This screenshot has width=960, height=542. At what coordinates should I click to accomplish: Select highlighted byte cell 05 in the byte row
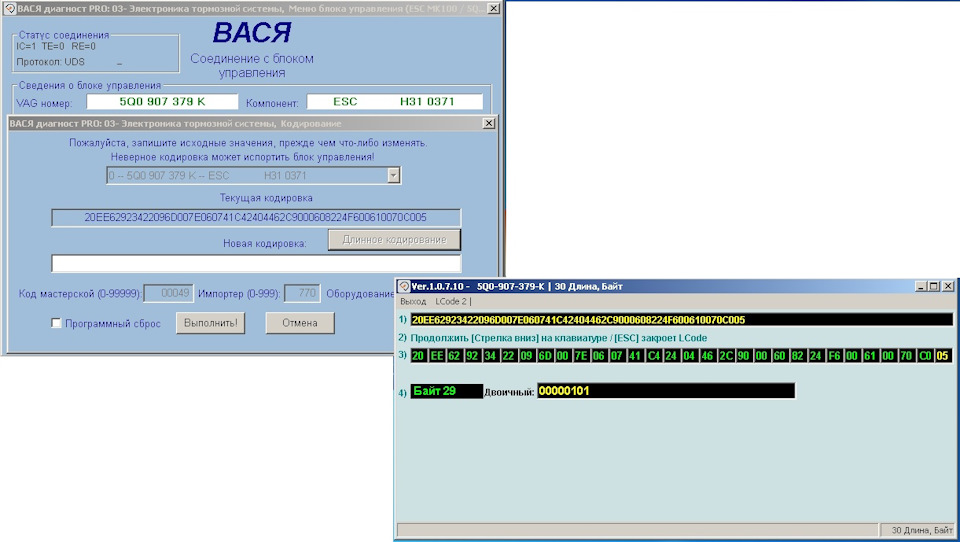tap(943, 356)
